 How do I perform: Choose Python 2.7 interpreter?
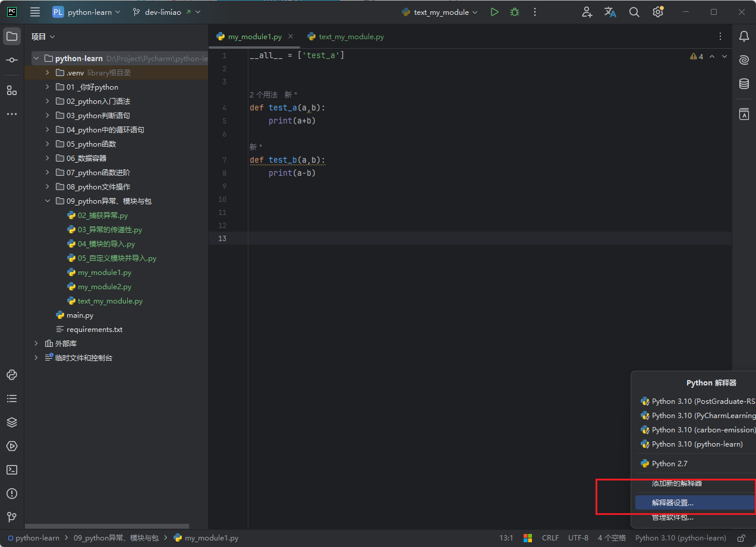point(695,464)
